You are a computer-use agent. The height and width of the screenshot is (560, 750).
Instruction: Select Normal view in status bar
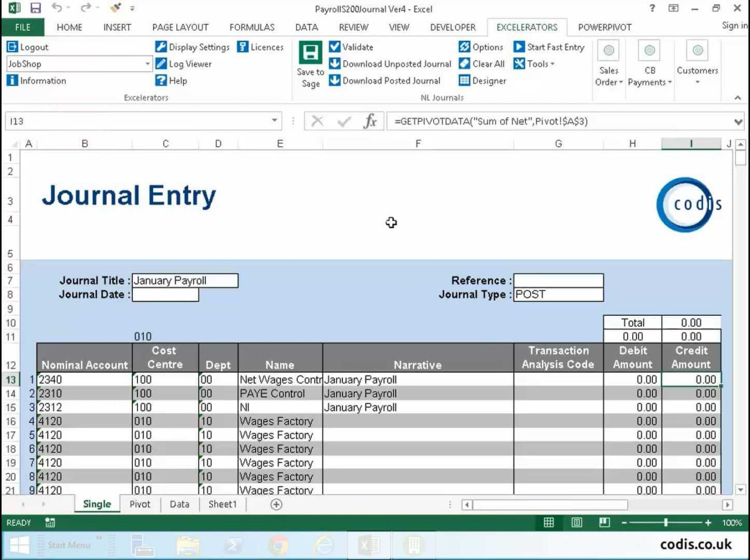click(548, 522)
